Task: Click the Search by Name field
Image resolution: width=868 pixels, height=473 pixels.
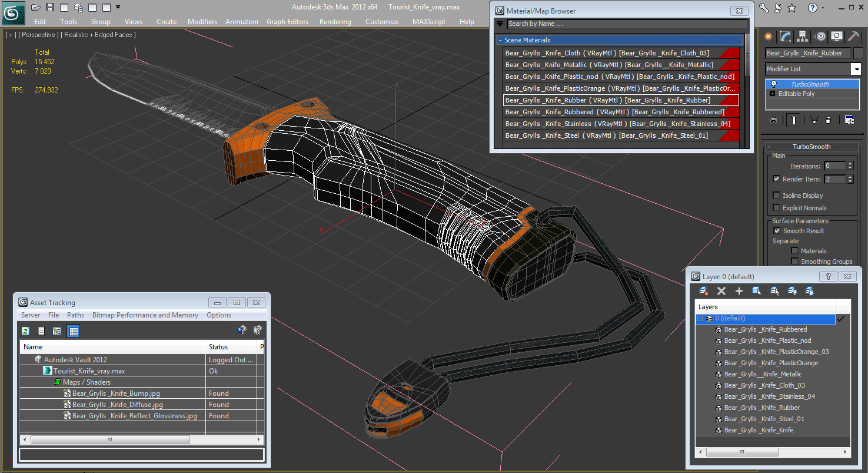Action: (627, 24)
